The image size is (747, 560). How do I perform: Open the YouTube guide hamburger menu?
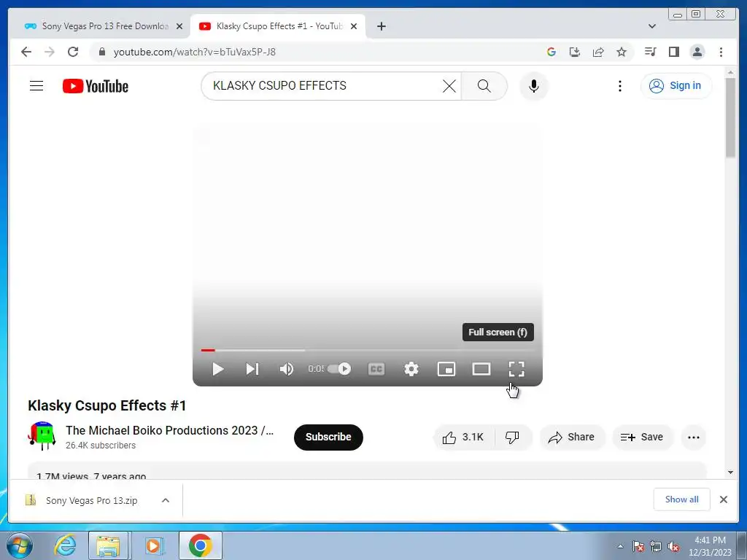36,86
